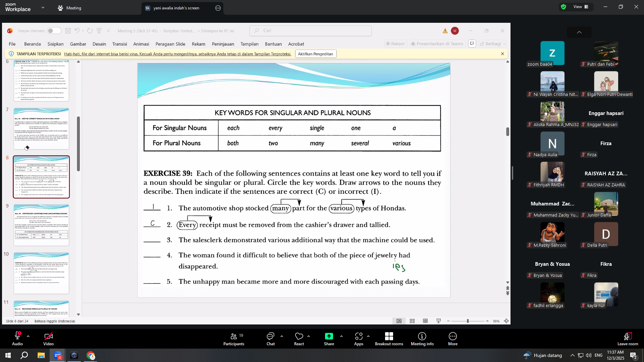Open the Berbagi share dropdown

(492, 44)
